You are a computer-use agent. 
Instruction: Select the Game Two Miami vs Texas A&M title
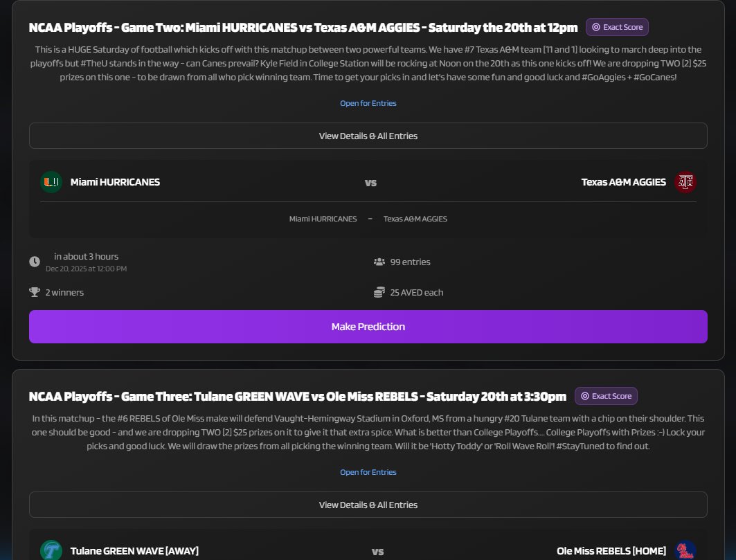click(x=303, y=27)
